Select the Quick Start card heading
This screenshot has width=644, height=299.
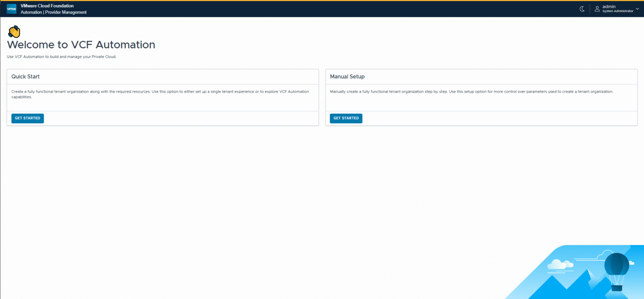click(26, 77)
